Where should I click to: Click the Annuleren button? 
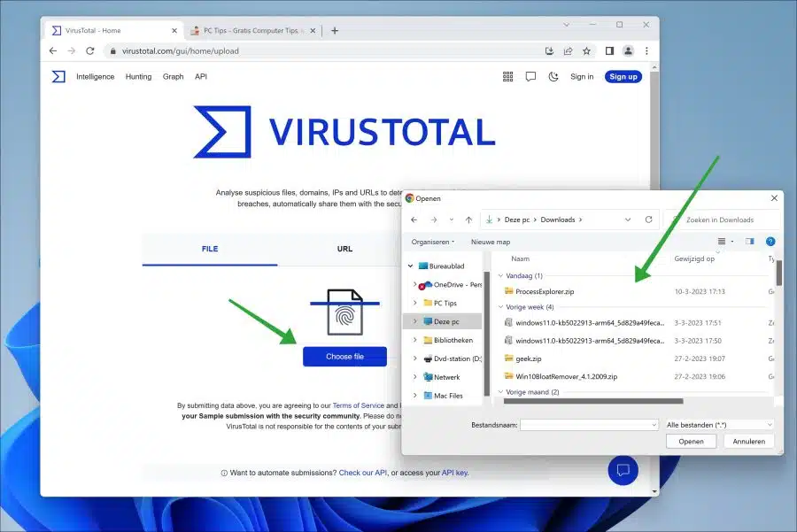[748, 442]
